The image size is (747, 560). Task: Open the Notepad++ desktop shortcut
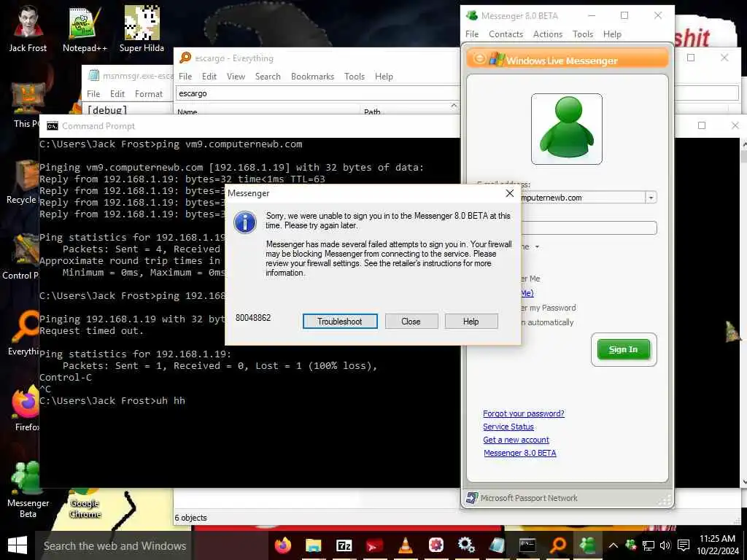point(85,28)
